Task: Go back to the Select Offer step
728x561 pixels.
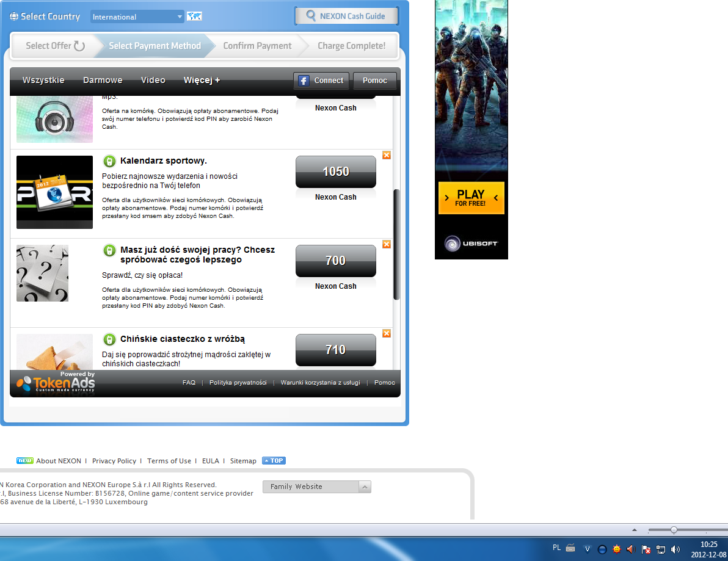Action: [x=54, y=45]
